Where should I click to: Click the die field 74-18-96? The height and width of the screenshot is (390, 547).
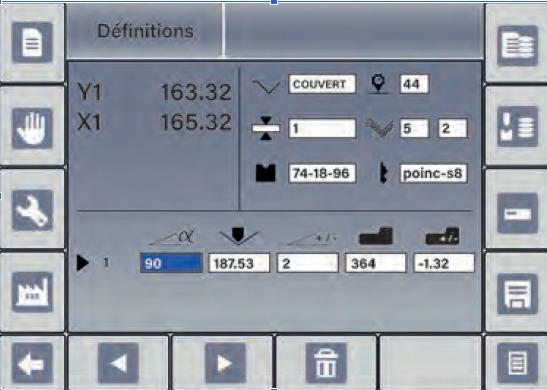tap(322, 173)
